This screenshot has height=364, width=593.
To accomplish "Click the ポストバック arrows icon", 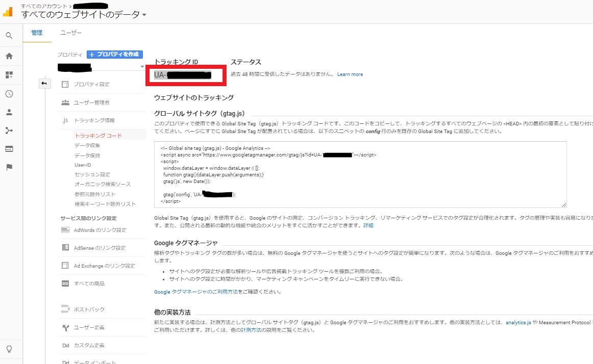I will 65,309.
